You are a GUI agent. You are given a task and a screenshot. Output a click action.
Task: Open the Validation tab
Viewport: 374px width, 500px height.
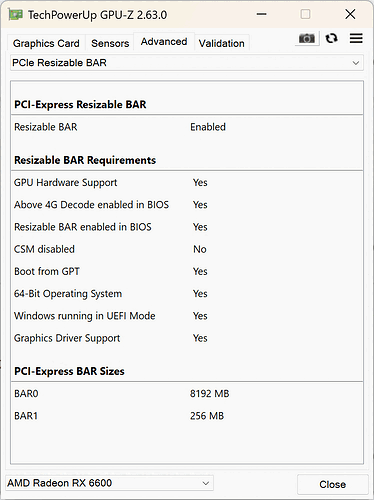click(x=222, y=43)
